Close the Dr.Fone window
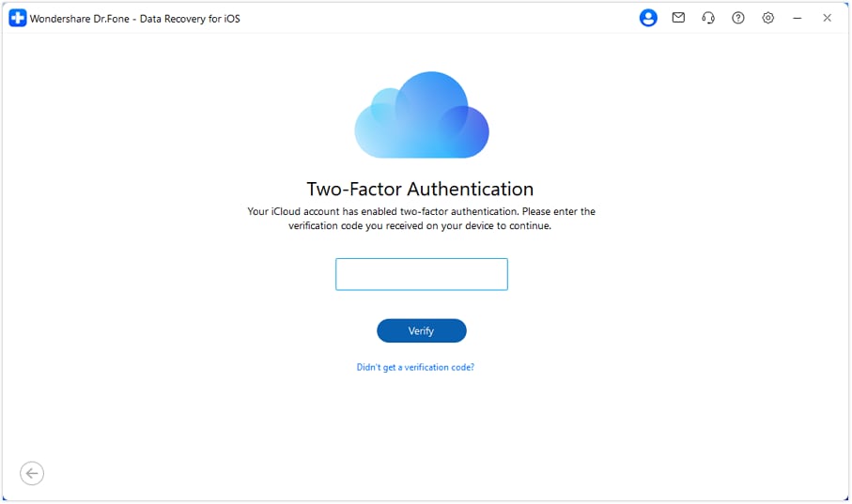 [827, 18]
